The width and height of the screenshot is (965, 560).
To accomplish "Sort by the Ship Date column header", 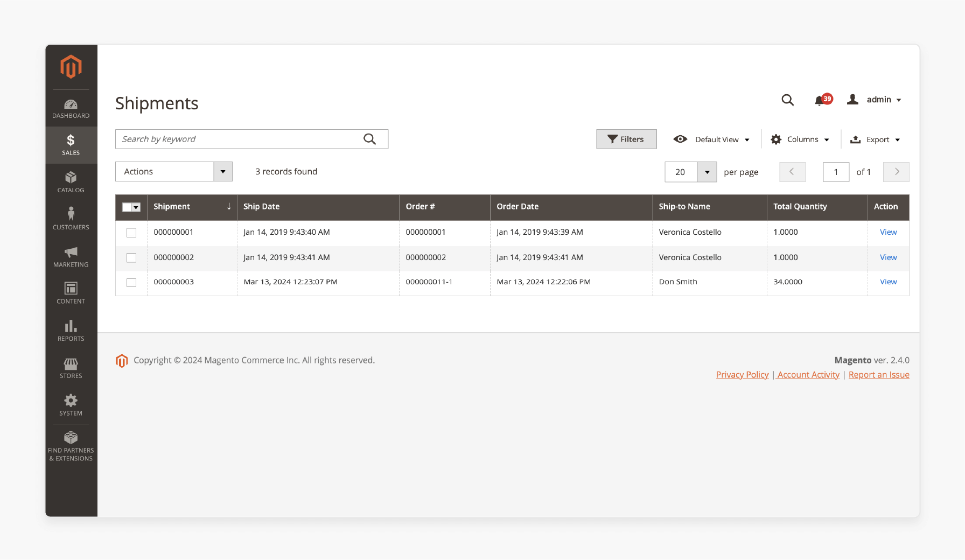I will [318, 207].
